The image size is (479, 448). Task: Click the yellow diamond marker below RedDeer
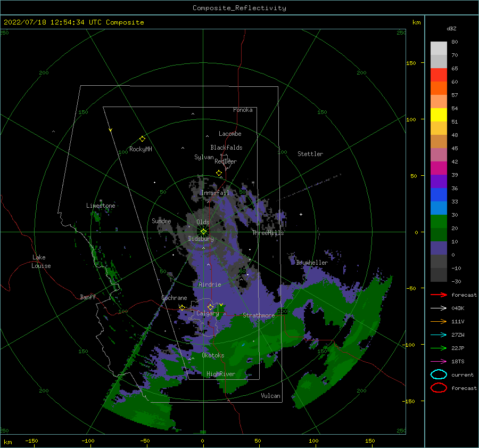(x=219, y=173)
